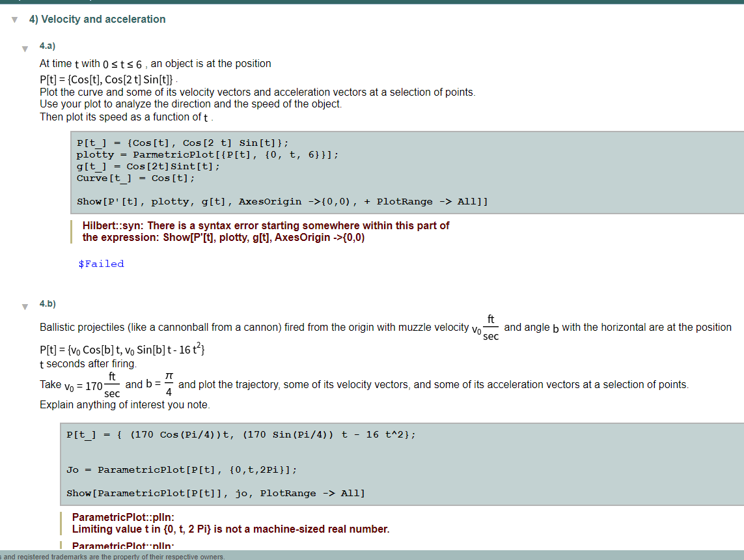Select the red cell bracket beside the syntax error
The height and width of the screenshot is (560, 744).
[x=72, y=231]
